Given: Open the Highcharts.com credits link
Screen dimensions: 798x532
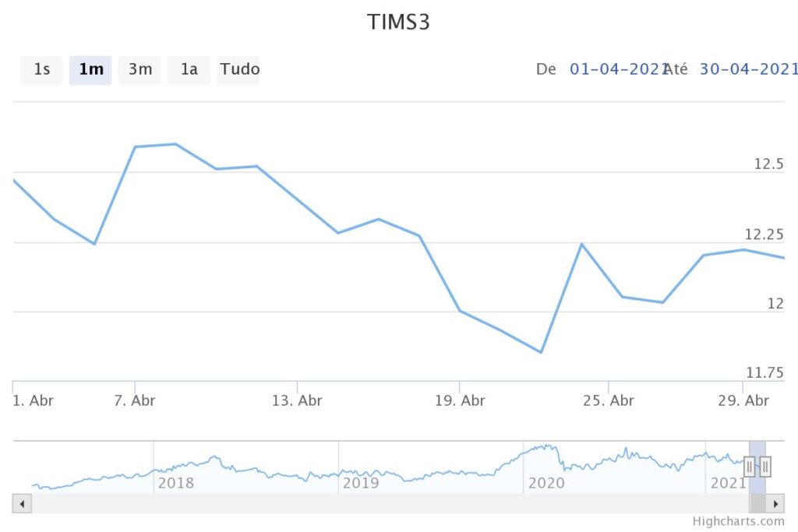Looking at the screenshot, I should 737,522.
